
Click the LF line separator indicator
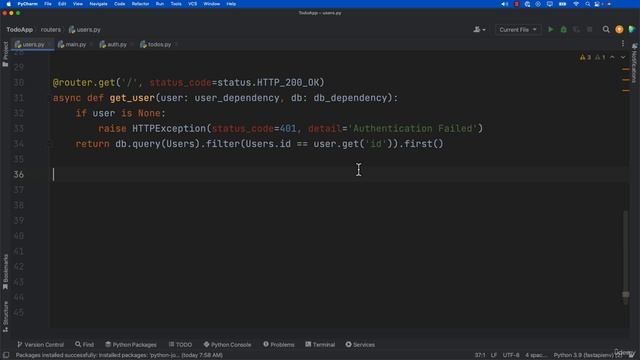tap(494, 355)
